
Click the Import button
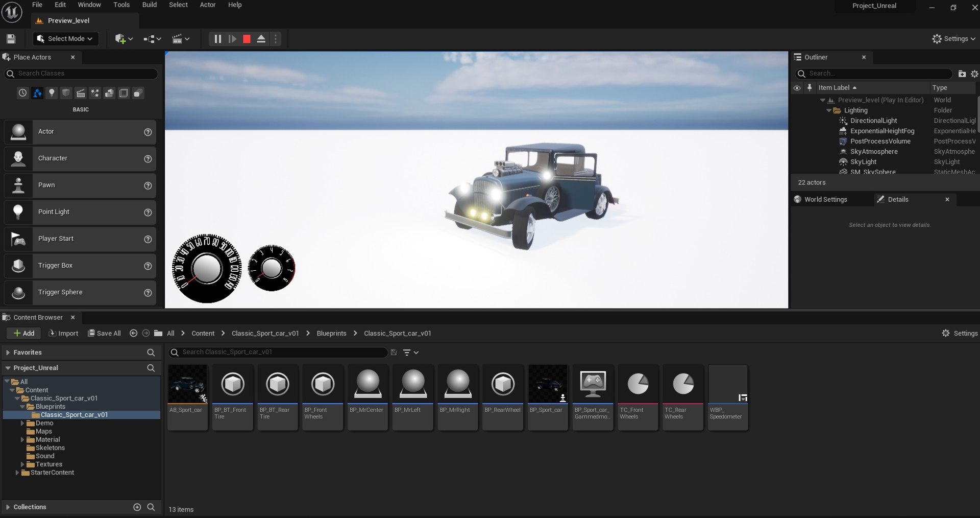click(63, 334)
